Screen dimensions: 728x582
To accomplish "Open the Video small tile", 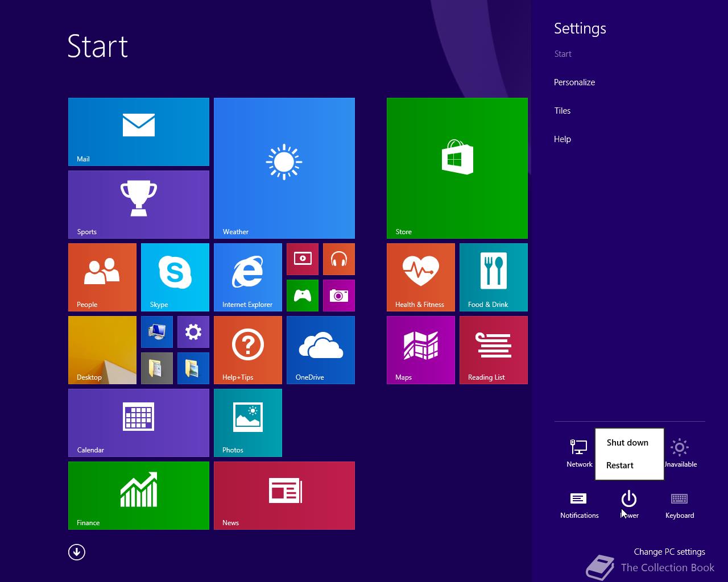I will pos(303,259).
